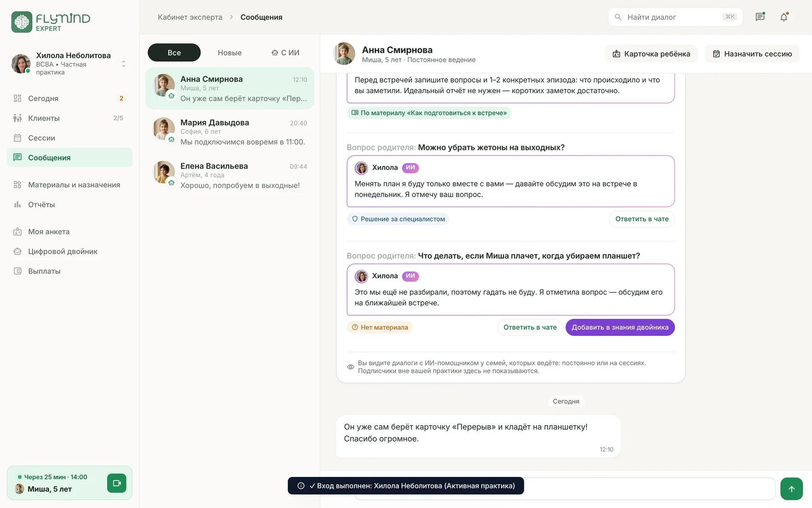Image resolution: width=812 pixels, height=508 pixels.
Task: Click the Кабинет эксперта breadcrumb
Action: click(x=190, y=17)
